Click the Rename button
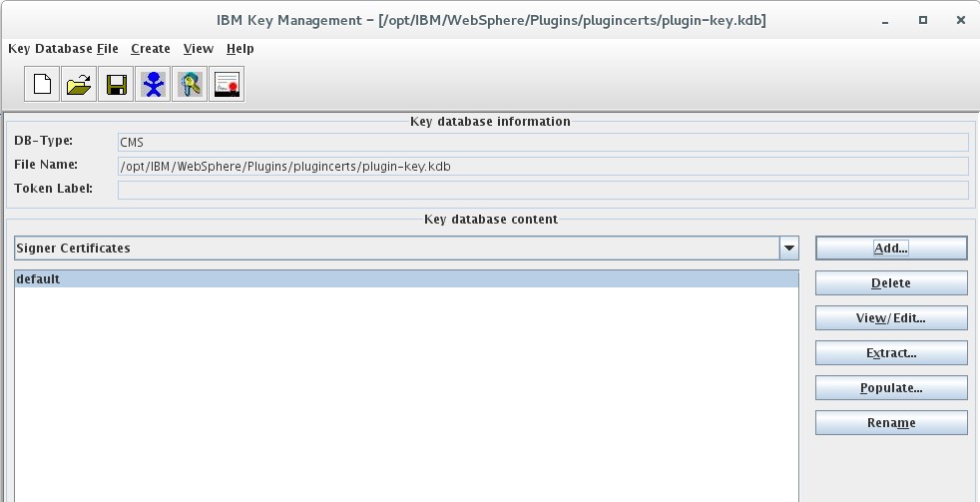 tap(891, 423)
